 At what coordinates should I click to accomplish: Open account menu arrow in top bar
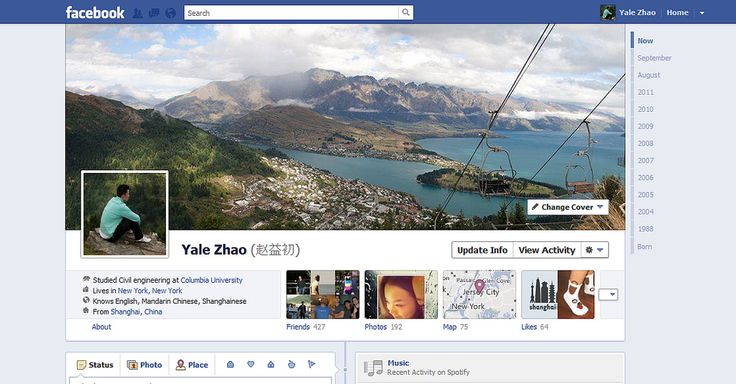(x=702, y=13)
